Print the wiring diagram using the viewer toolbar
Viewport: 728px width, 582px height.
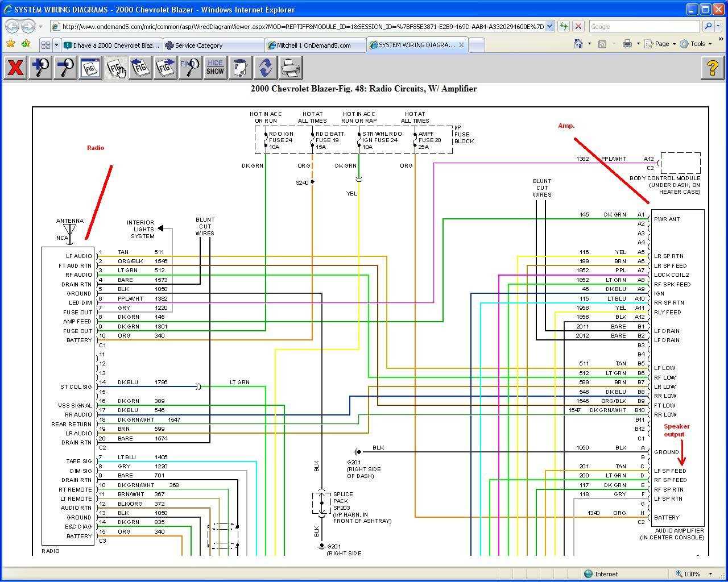(291, 68)
